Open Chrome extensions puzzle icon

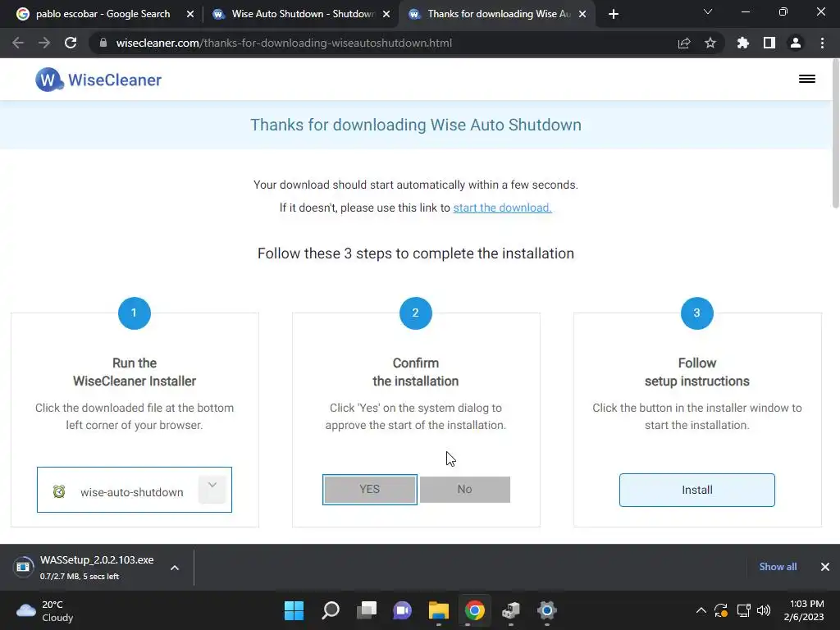pos(743,43)
